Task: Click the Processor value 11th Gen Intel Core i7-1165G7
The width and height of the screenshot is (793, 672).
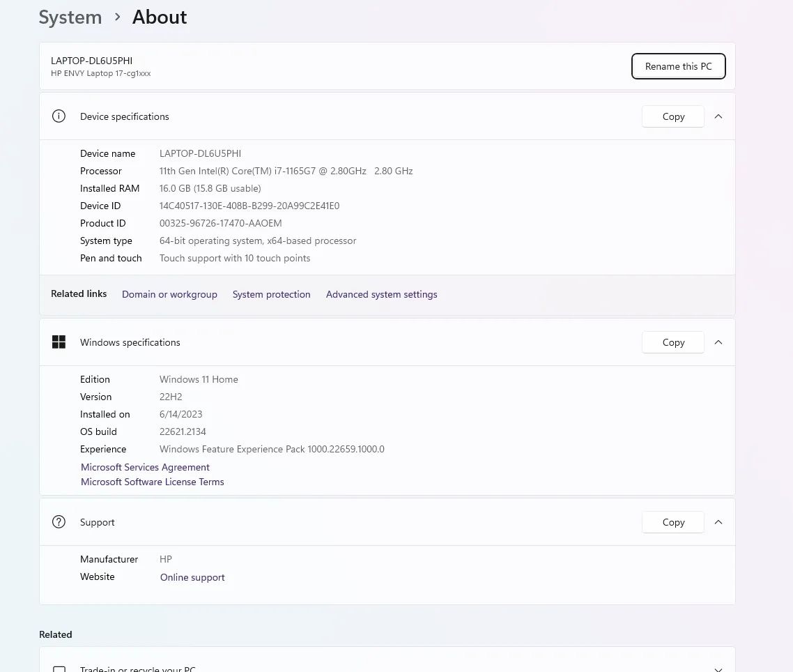Action: 286,171
